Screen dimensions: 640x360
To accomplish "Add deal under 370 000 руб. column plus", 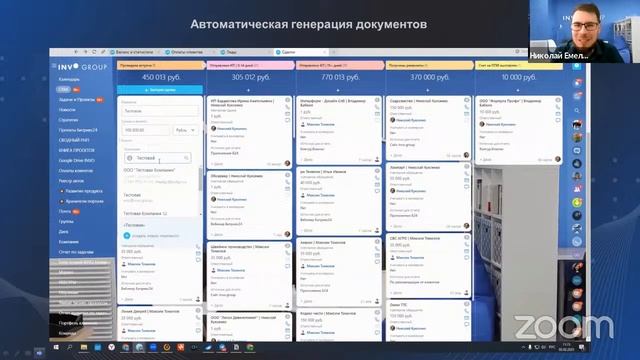I will [x=428, y=90].
